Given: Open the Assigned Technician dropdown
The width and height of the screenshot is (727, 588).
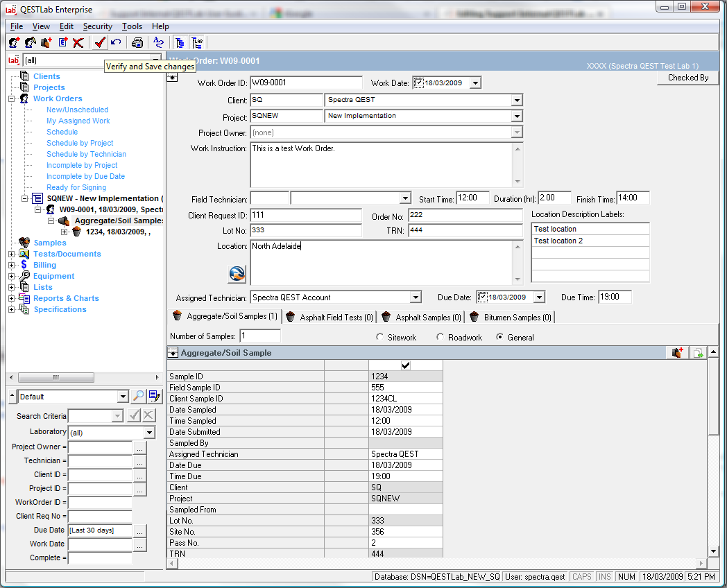Looking at the screenshot, I should coord(416,297).
